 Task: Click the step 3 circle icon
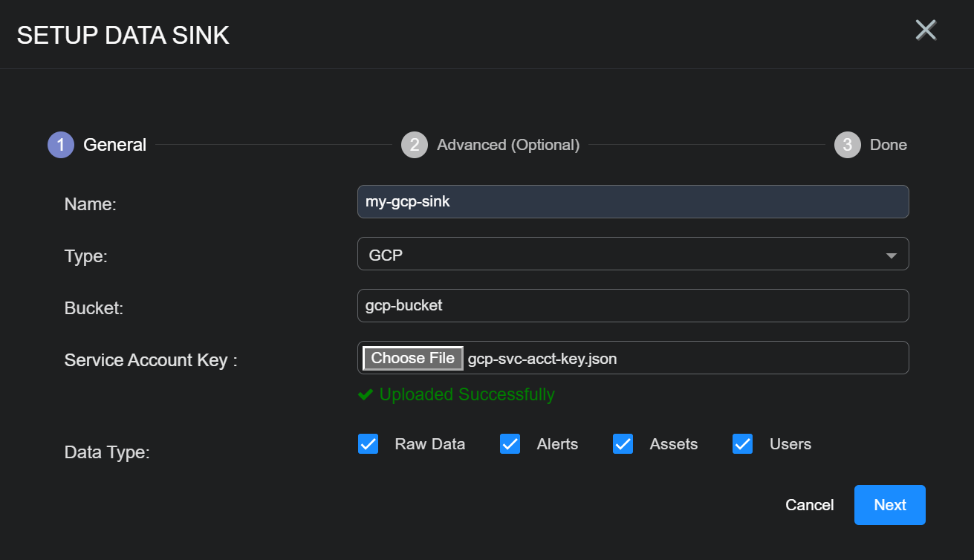(848, 145)
